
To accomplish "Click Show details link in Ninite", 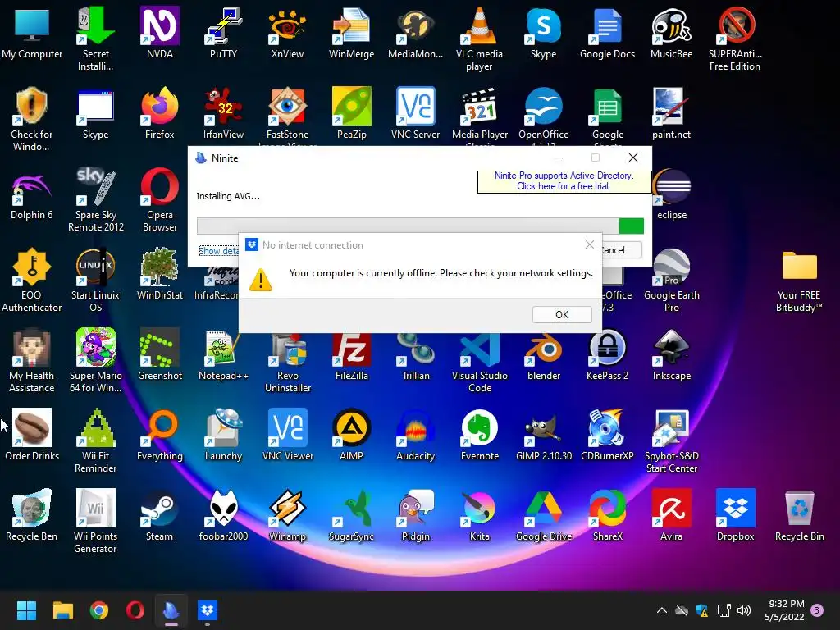I will [218, 251].
